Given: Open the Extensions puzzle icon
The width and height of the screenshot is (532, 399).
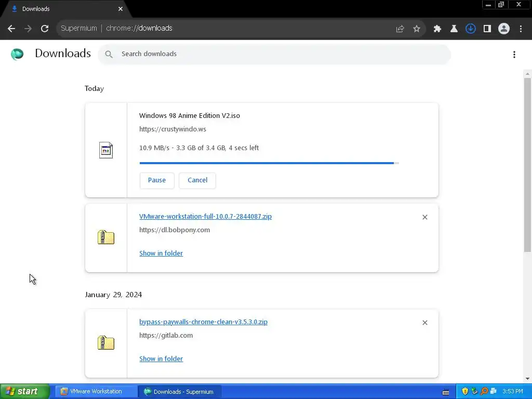Looking at the screenshot, I should pyautogui.click(x=437, y=29).
